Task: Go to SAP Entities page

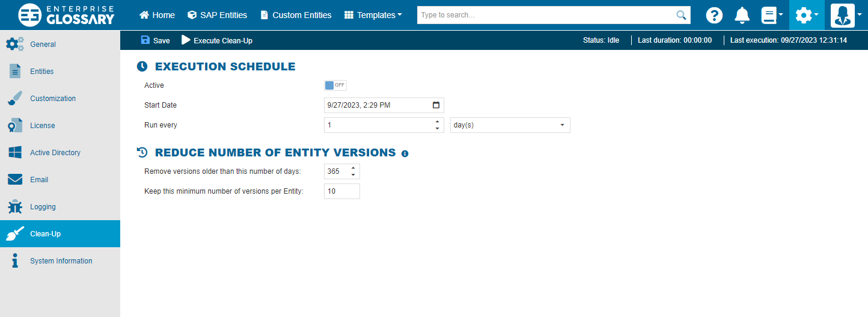Action: tap(217, 15)
